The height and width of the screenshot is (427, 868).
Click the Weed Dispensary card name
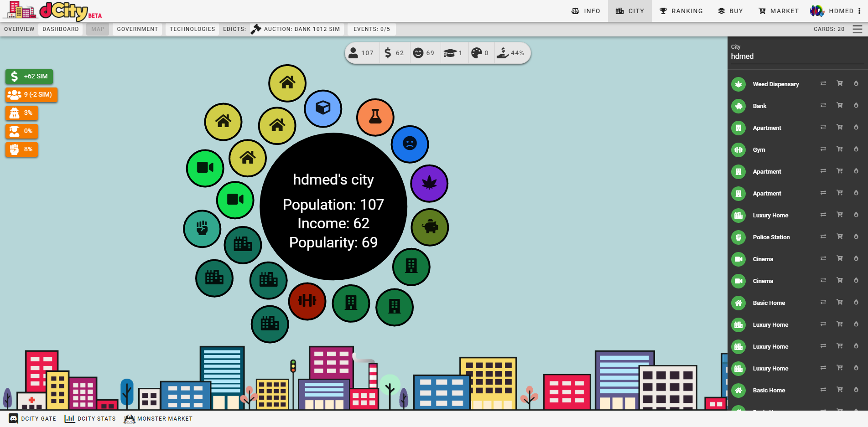[x=775, y=84]
